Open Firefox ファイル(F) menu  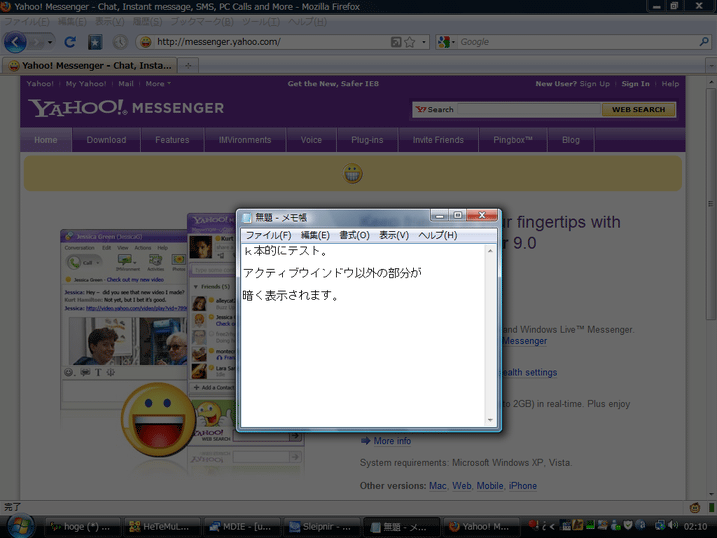point(27,21)
